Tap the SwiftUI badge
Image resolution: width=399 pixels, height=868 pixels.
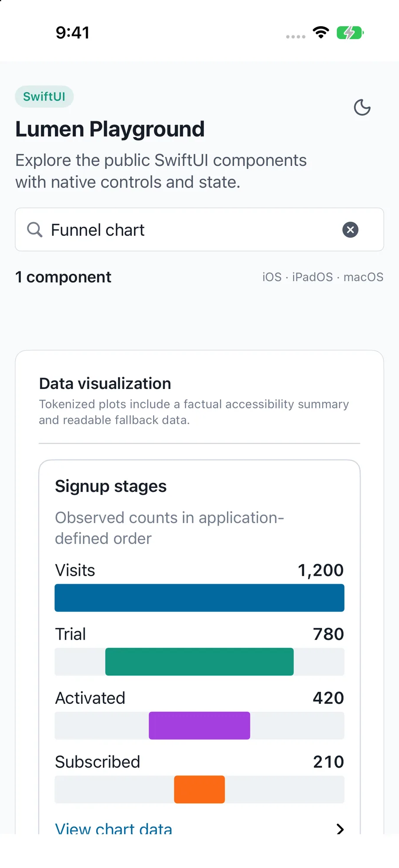pos(44,97)
